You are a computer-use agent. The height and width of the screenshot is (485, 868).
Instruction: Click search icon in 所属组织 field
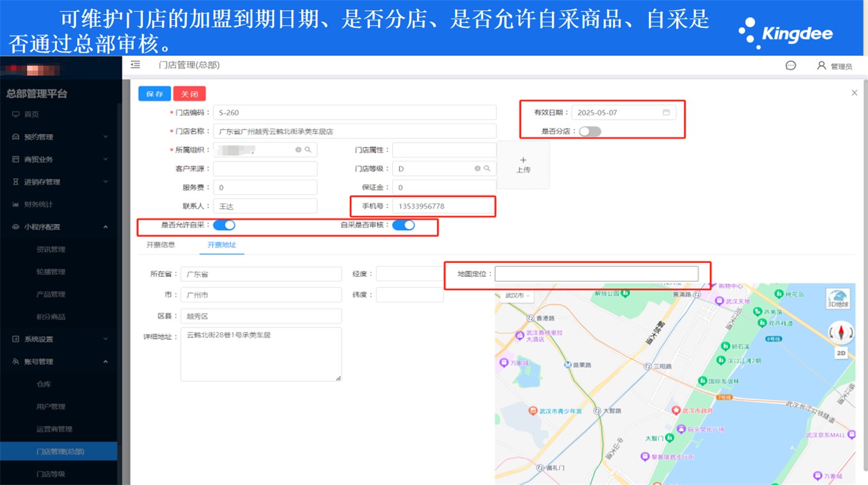pos(308,150)
